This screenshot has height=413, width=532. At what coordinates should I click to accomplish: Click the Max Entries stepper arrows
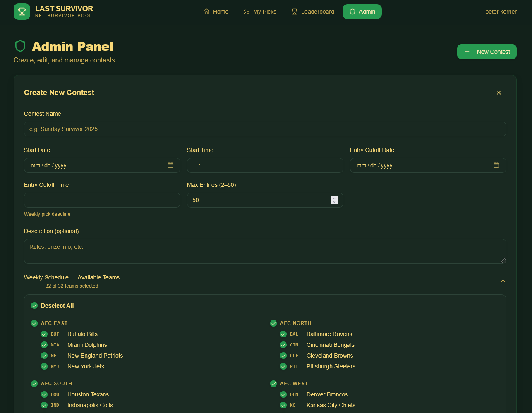click(x=334, y=200)
